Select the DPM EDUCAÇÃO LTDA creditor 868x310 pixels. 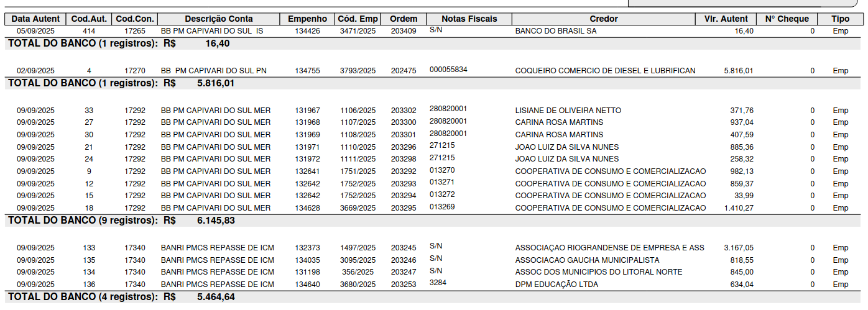point(556,285)
